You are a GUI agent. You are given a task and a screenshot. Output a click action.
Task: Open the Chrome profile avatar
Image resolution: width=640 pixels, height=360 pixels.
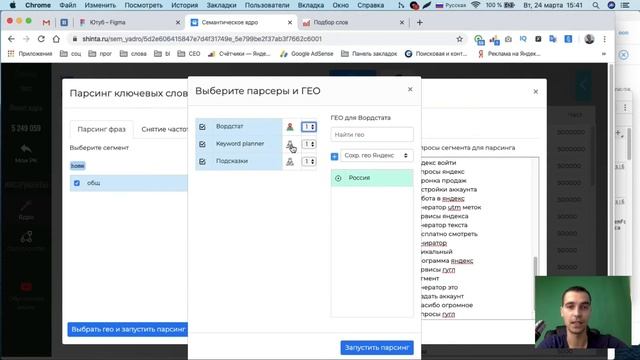tap(589, 39)
